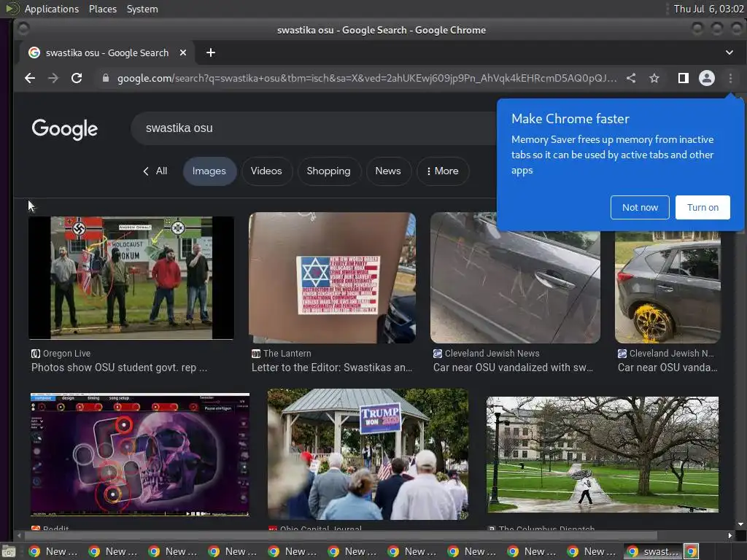Click the last Chrome icon in taskbar
This screenshot has width=747, height=560.
pyautogui.click(x=692, y=551)
